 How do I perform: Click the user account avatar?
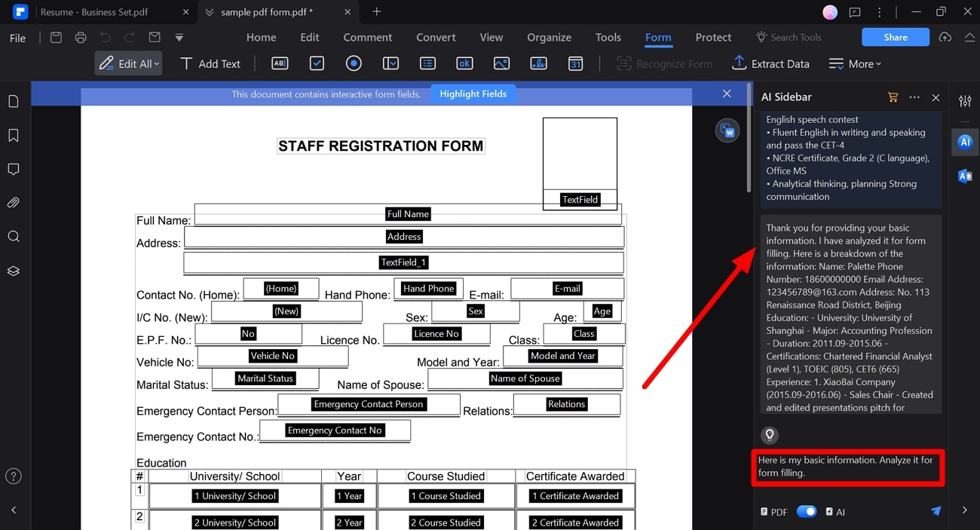pyautogui.click(x=830, y=12)
